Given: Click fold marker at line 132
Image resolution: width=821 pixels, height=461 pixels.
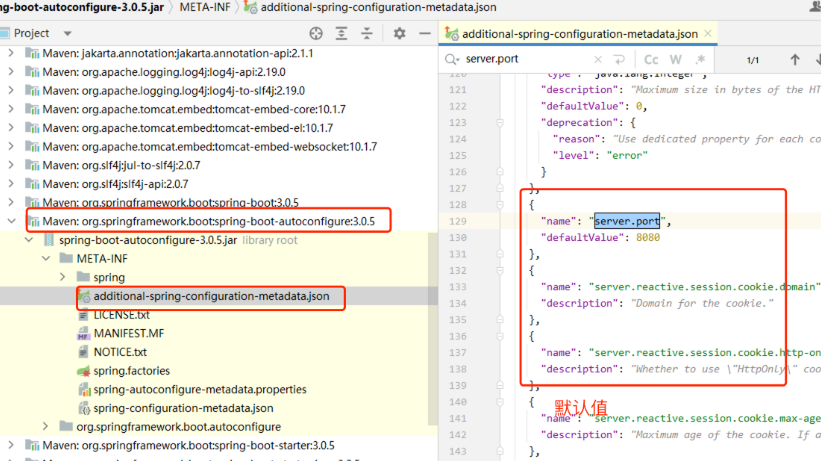Looking at the screenshot, I should pos(500,271).
